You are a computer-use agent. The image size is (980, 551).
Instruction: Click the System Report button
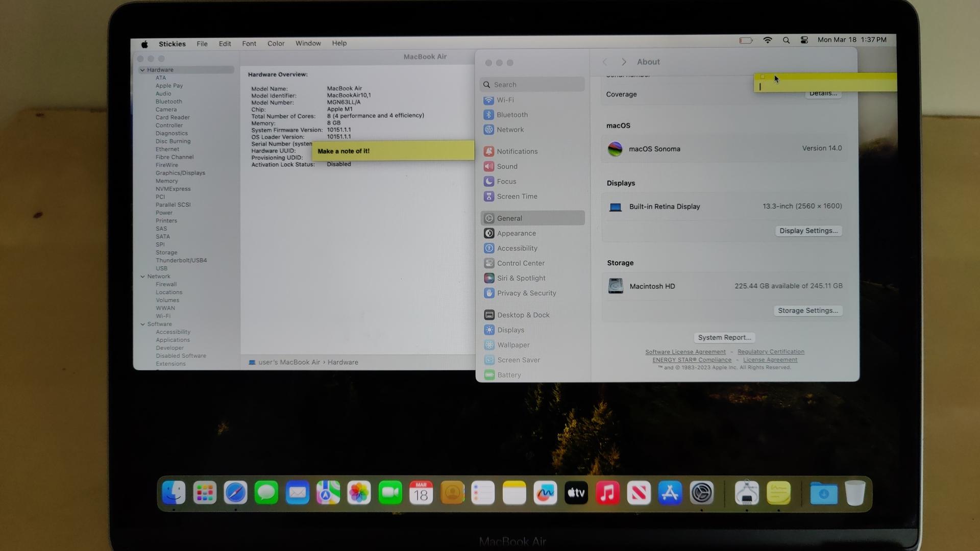click(724, 338)
